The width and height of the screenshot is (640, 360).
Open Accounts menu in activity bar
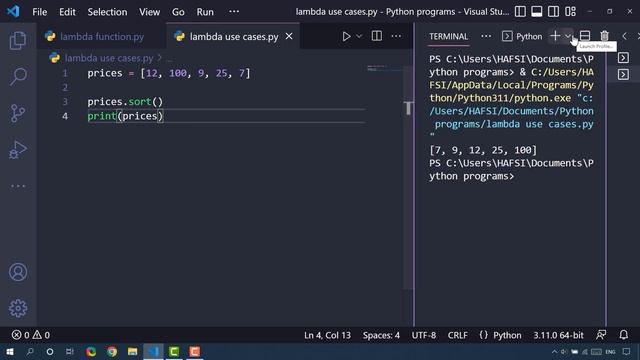point(18,272)
